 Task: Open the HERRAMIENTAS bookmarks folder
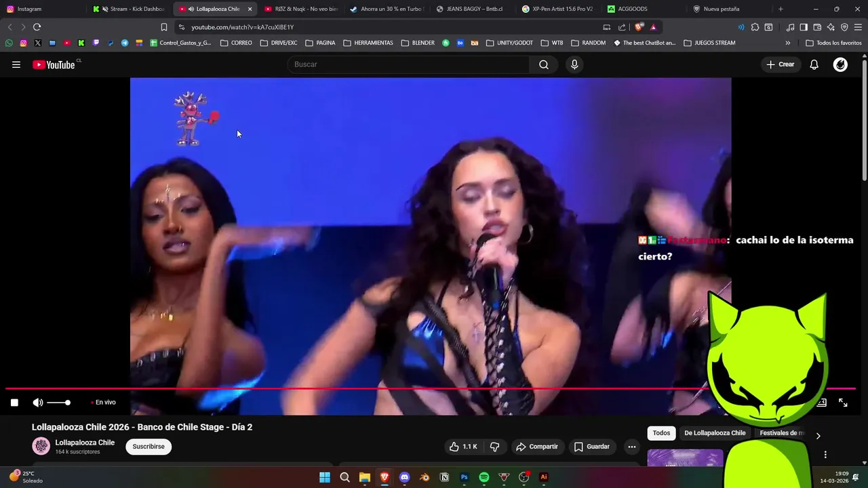pos(368,43)
